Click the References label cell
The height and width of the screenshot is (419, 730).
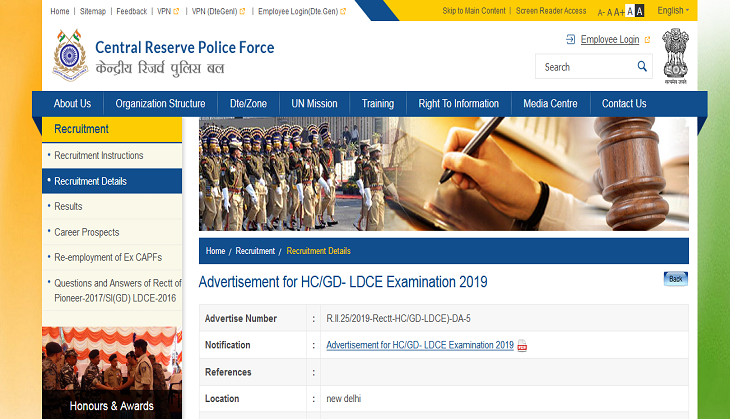[253, 372]
